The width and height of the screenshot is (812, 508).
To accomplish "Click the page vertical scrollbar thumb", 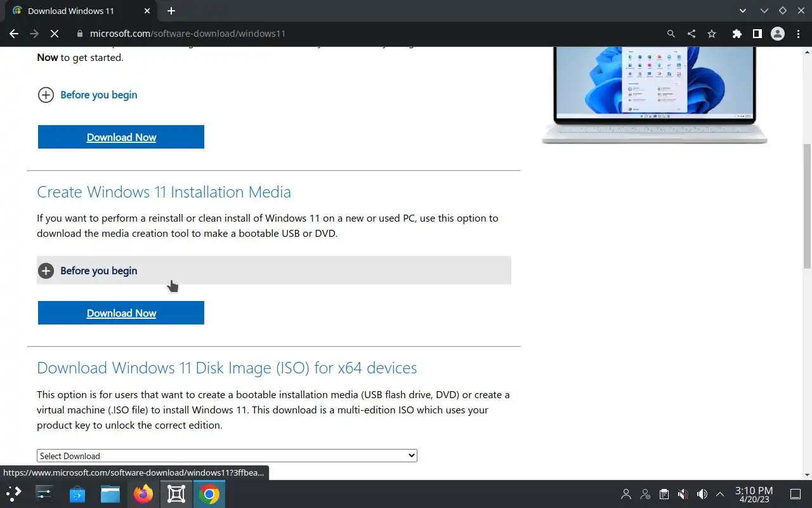I will coord(807,206).
